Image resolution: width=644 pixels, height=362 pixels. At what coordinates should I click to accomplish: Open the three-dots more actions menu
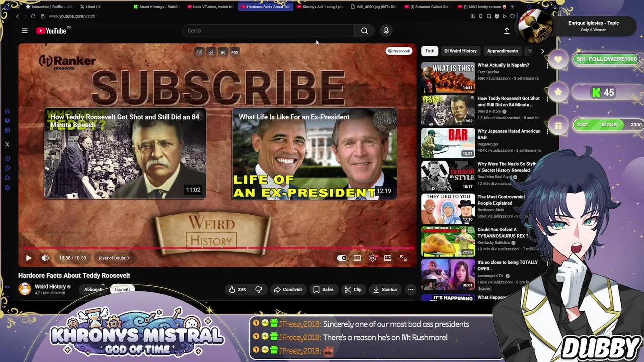(411, 290)
